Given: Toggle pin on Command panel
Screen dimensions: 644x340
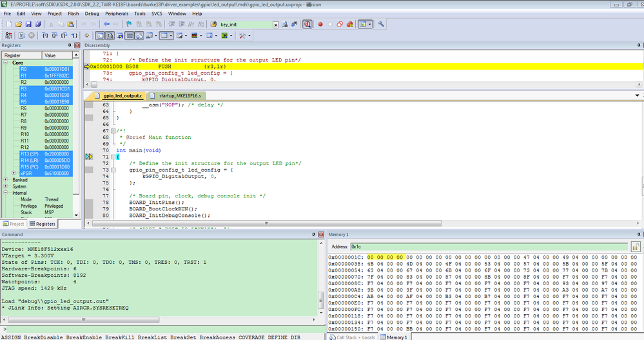Looking at the screenshot, I should click(x=313, y=234).
